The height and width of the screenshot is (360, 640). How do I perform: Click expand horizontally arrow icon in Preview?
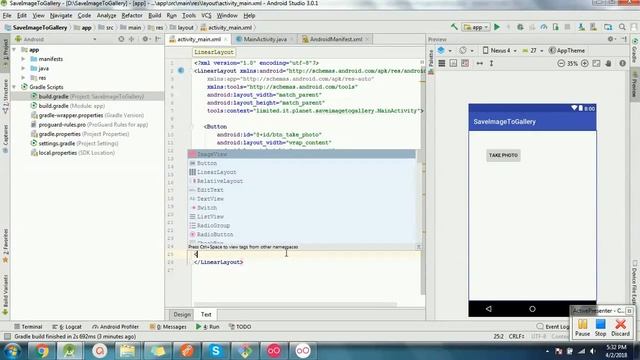pos(480,63)
